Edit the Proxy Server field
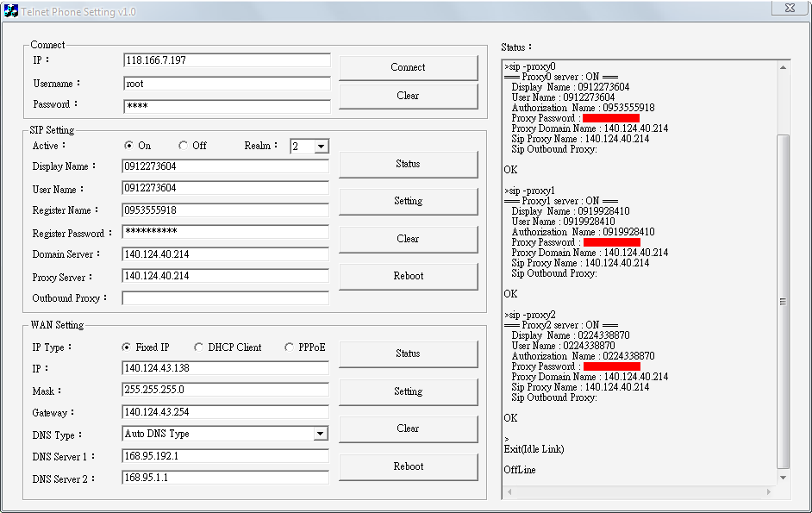812x513 pixels. coord(225,276)
